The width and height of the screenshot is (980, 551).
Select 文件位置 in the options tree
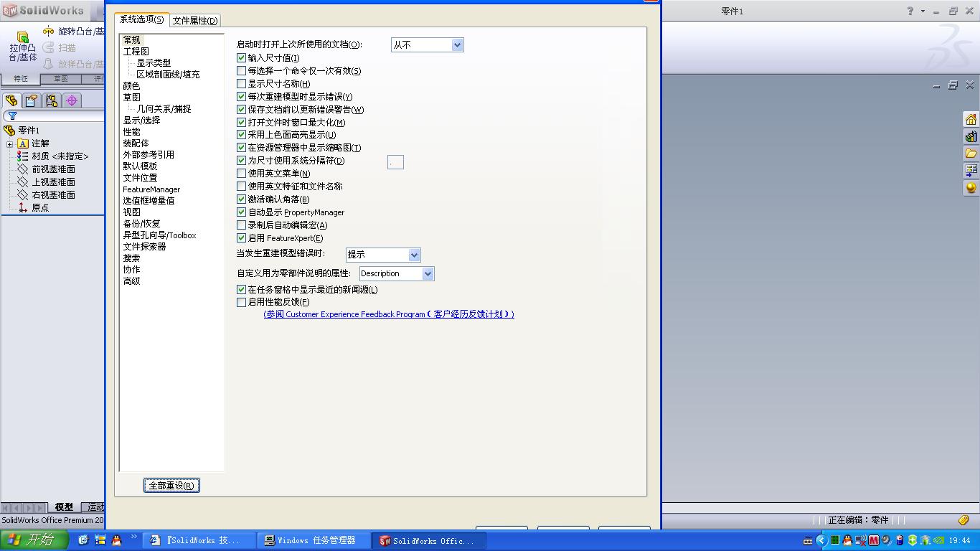(x=140, y=178)
